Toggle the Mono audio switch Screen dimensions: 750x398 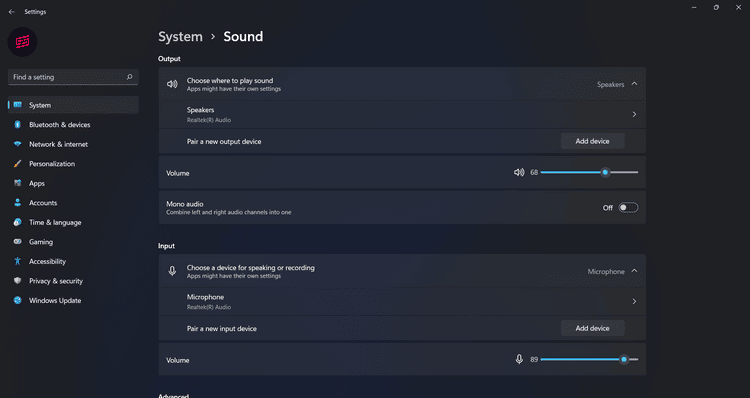click(628, 208)
